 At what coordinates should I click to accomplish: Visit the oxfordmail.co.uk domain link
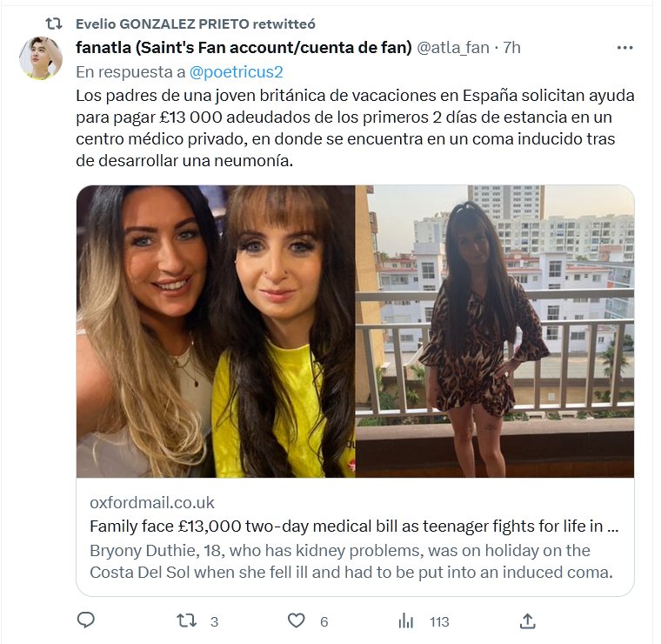(151, 503)
